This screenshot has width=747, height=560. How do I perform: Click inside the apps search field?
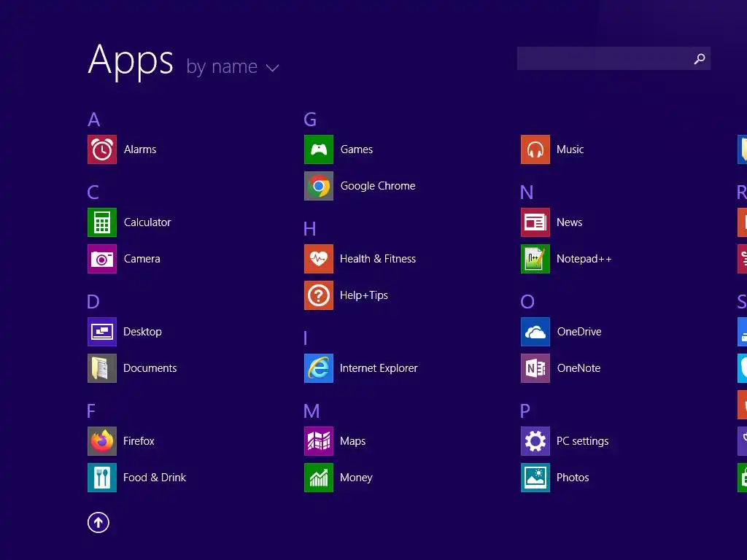[x=614, y=58]
